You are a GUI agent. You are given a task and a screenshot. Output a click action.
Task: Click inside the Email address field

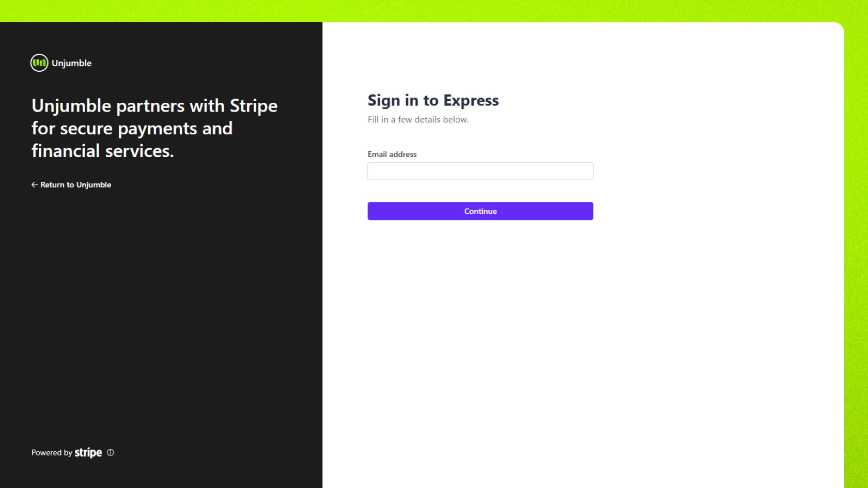[480, 171]
